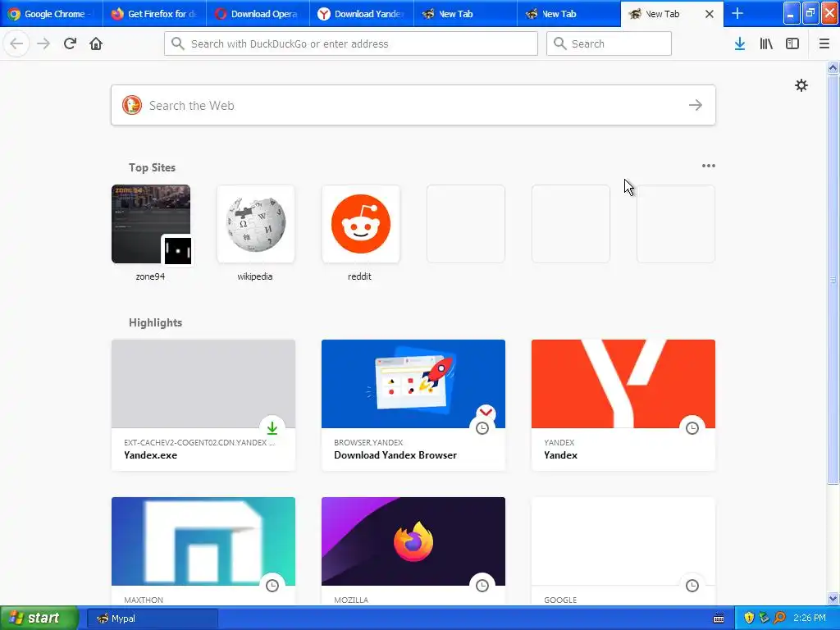
Task: Click the Pocket badge on Yandex Browser card
Action: click(486, 413)
